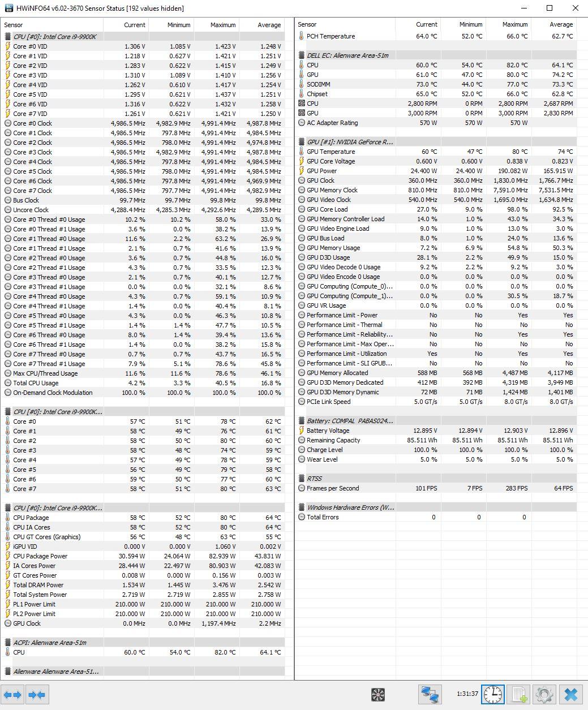Click the SODIMM temperature chip icon
Viewport: 588px width, 710px height.
[302, 84]
